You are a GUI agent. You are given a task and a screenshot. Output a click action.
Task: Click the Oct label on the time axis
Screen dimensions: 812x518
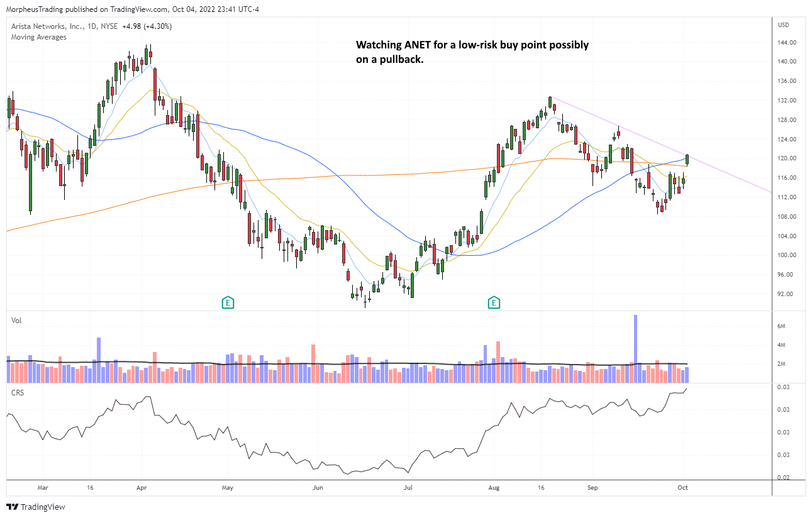click(x=682, y=487)
